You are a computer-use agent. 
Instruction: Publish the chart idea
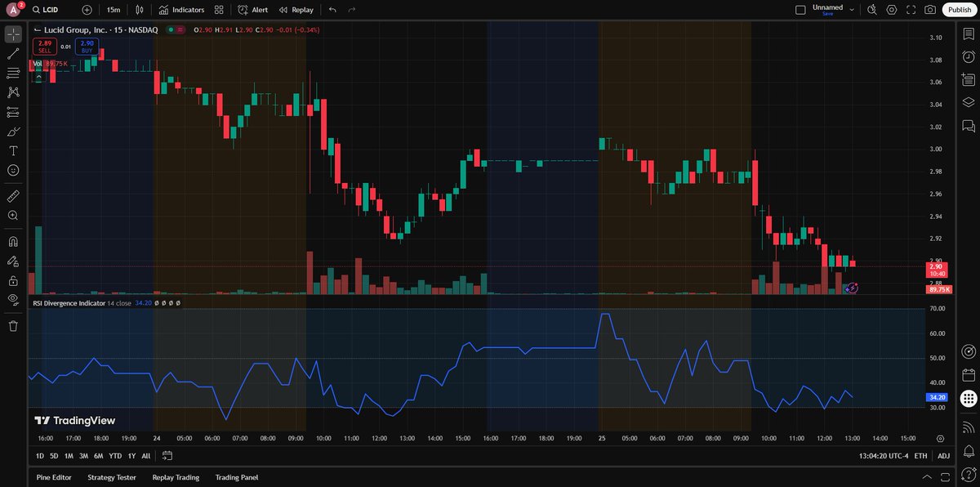click(959, 10)
